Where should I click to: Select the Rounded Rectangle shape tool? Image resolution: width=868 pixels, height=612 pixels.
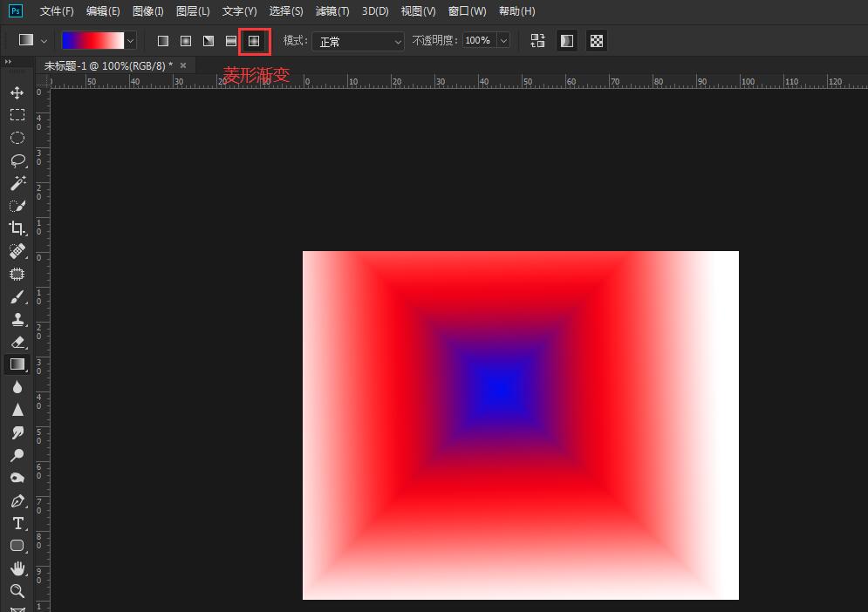click(17, 546)
